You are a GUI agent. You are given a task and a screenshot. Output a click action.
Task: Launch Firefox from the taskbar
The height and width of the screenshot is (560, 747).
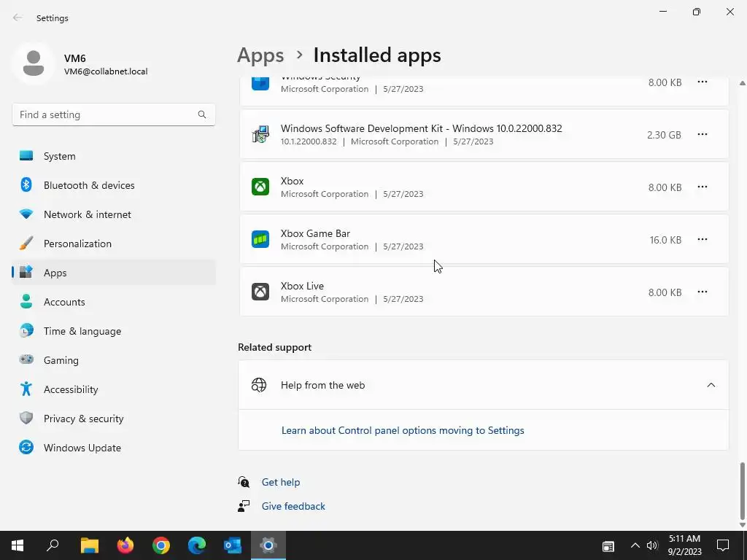[x=125, y=545]
